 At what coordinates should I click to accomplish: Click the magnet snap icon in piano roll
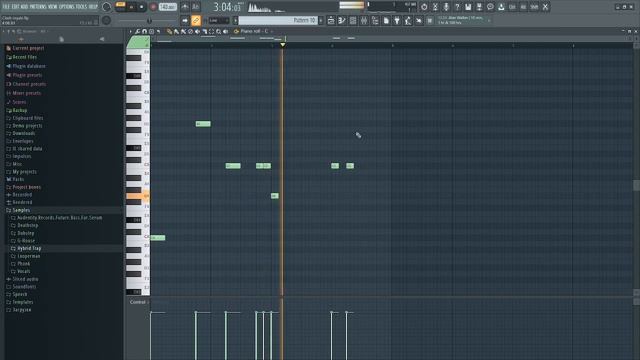tap(144, 31)
